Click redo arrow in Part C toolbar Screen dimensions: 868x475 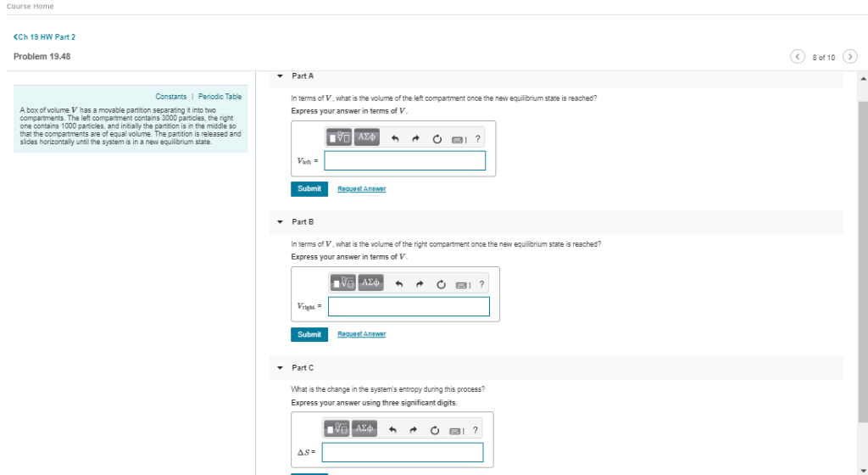click(414, 430)
